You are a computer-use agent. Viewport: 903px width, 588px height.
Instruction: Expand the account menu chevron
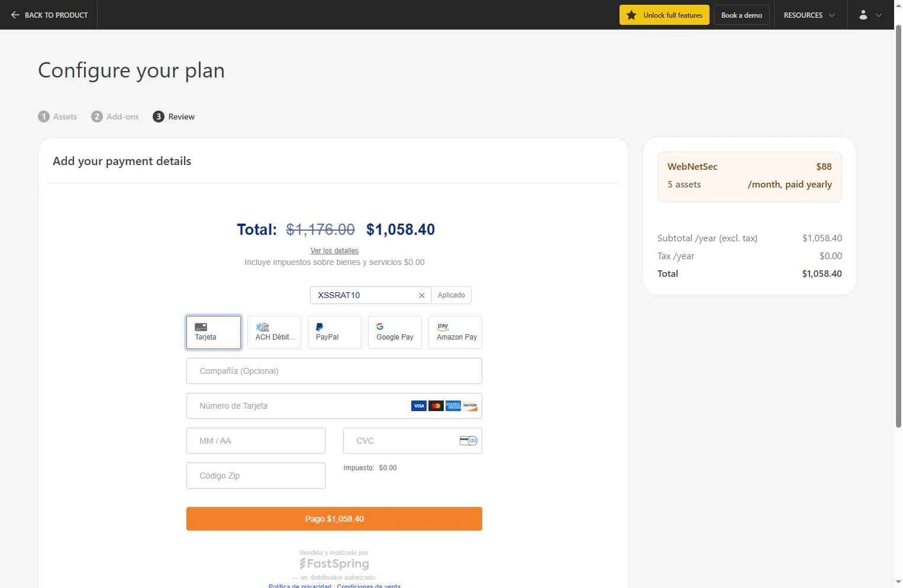click(x=879, y=15)
